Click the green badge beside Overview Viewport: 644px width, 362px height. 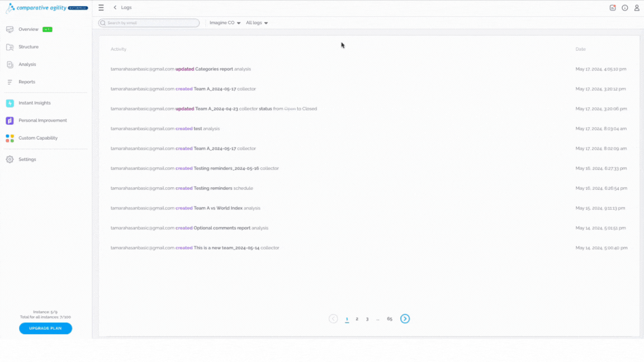[x=47, y=30]
